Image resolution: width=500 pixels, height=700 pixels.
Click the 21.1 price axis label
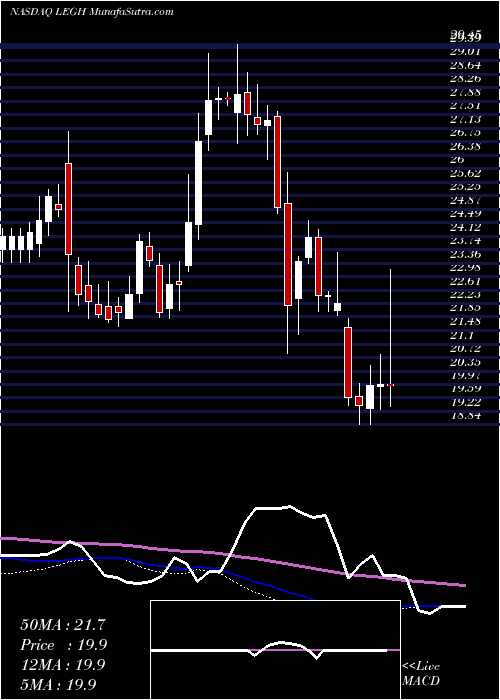coord(462,335)
